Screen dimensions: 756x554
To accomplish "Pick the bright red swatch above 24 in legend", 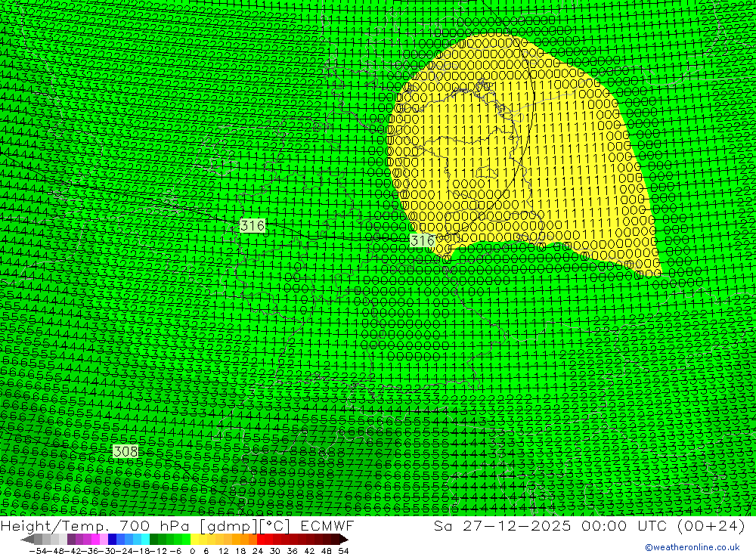I will (x=261, y=539).
